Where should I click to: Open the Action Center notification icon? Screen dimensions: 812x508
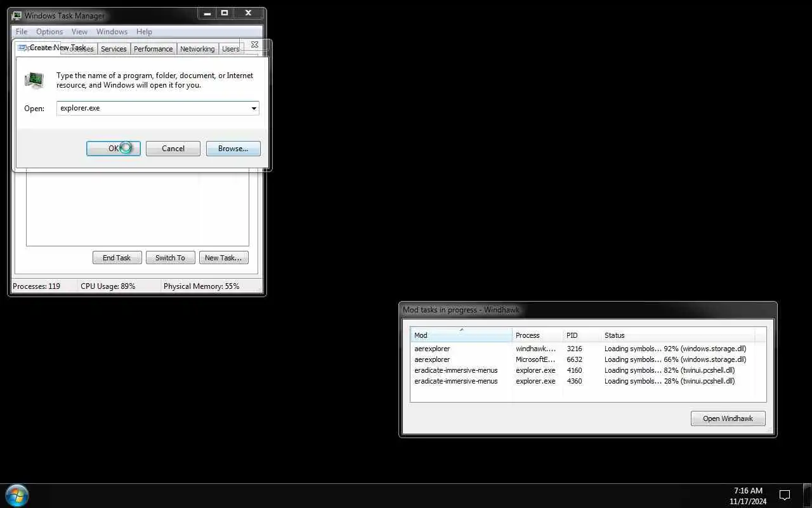coord(785,495)
